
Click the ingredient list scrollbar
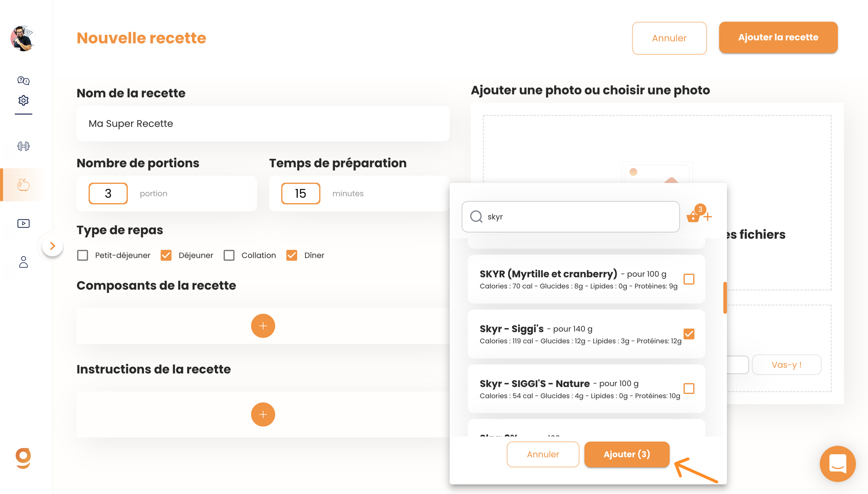(725, 298)
